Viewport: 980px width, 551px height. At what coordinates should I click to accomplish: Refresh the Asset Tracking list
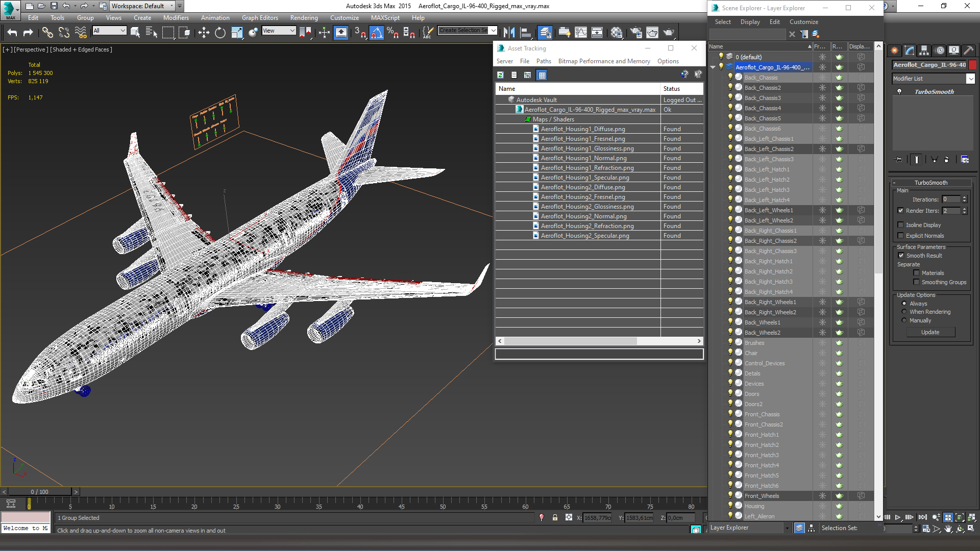500,75
